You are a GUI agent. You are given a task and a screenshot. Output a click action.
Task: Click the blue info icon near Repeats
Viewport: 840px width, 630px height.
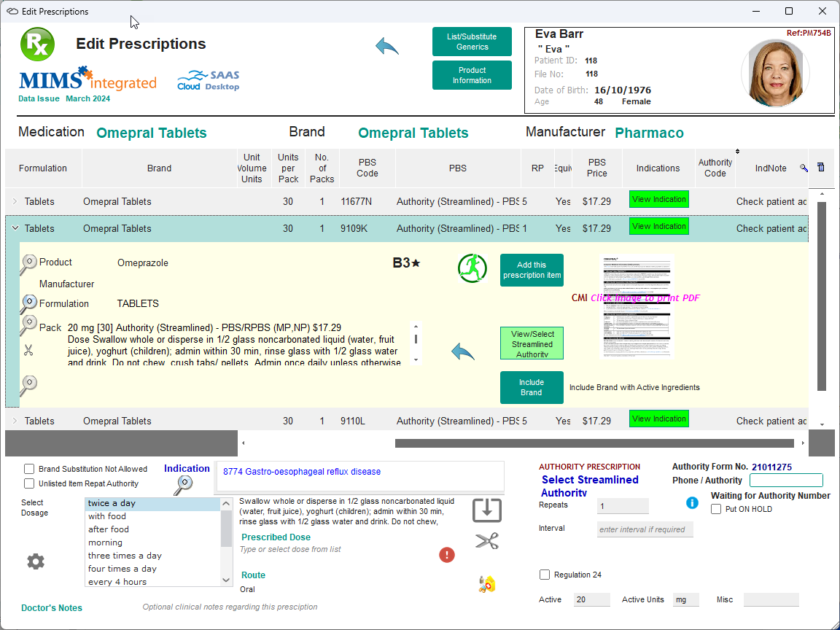coord(692,503)
